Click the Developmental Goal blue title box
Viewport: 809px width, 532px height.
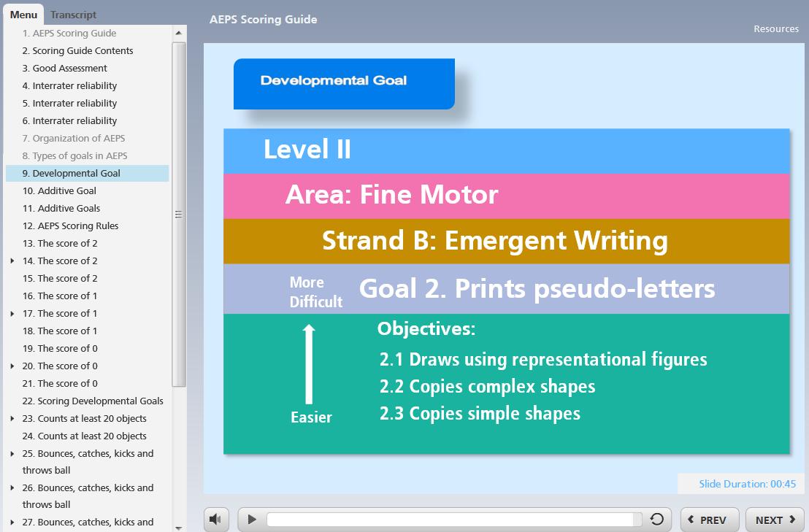(344, 83)
